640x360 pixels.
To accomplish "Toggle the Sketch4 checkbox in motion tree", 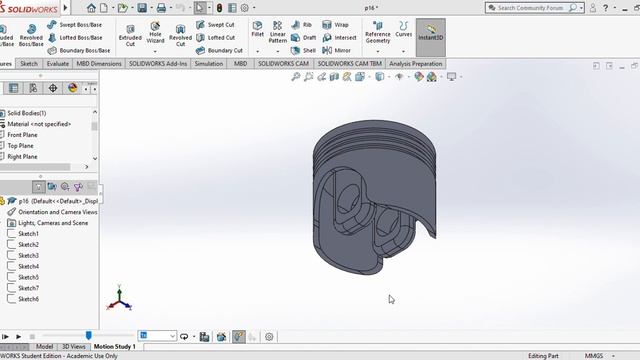I will [12, 267].
